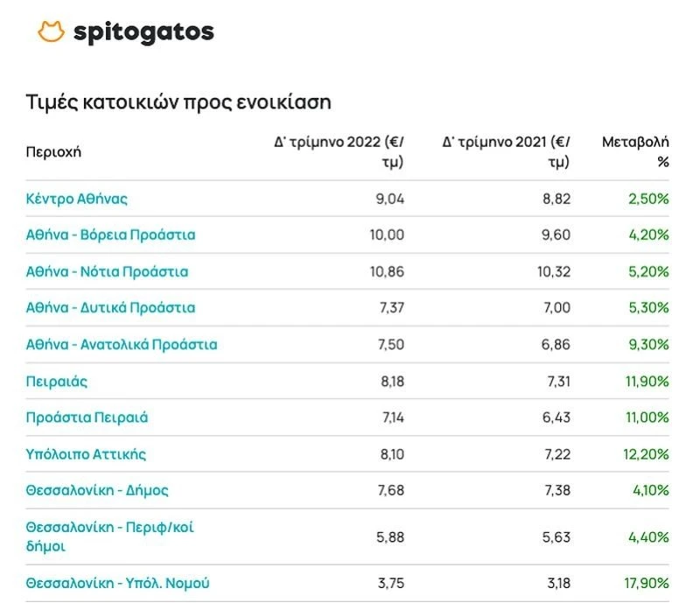
Task: Click the Δ' τρίμηνο 2022 column header
Action: [339, 151]
